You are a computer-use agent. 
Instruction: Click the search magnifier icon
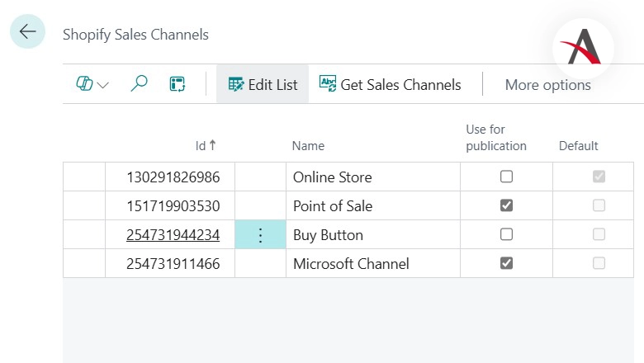click(x=140, y=84)
